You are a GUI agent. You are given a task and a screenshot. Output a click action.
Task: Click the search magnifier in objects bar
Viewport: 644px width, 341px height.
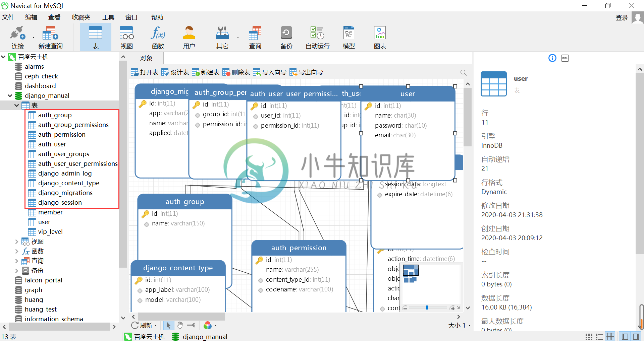click(463, 73)
